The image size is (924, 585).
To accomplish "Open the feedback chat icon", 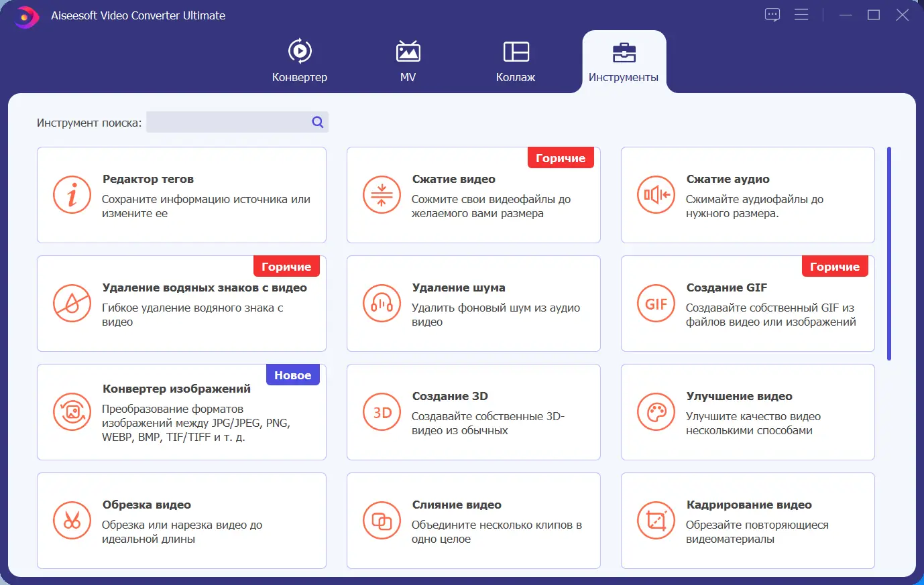I will tap(772, 14).
